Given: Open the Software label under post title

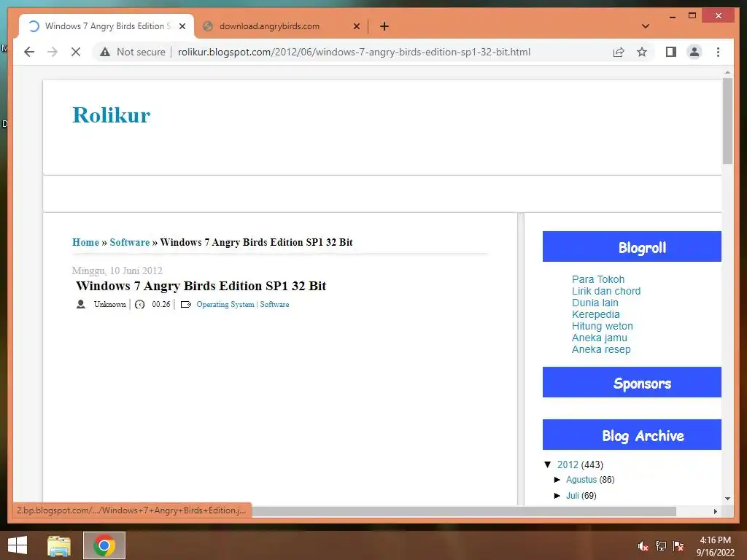Looking at the screenshot, I should 274,304.
